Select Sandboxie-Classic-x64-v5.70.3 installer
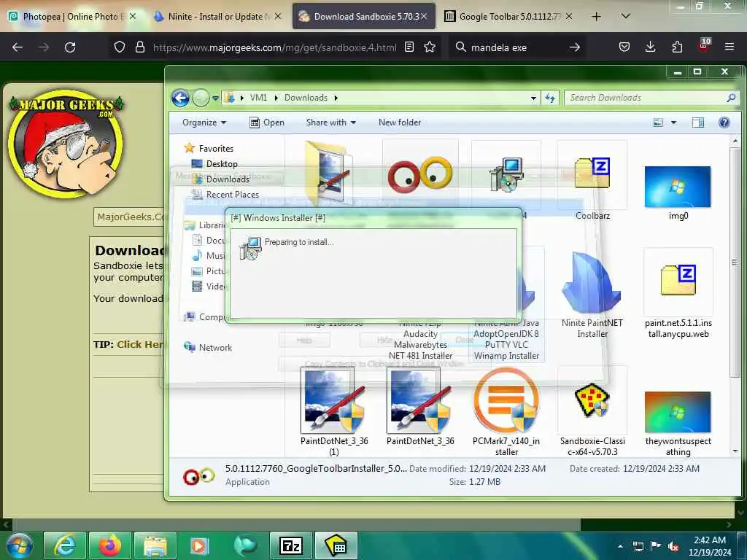 pyautogui.click(x=592, y=413)
